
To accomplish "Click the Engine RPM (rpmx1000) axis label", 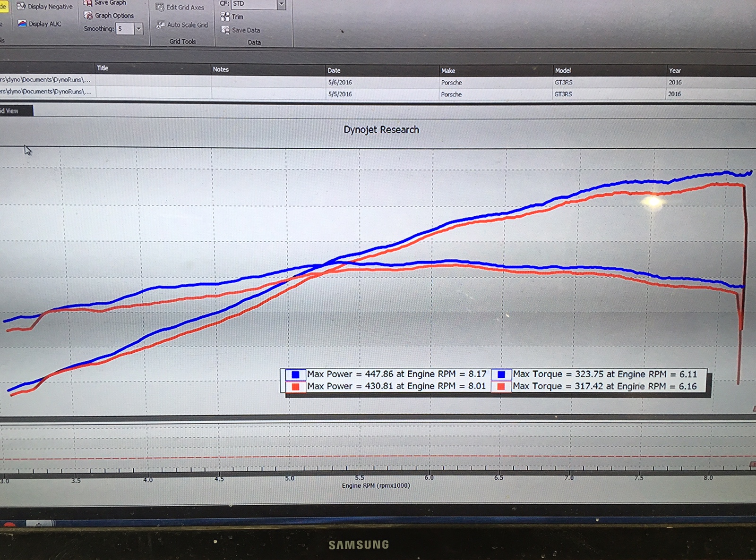I will [376, 485].
